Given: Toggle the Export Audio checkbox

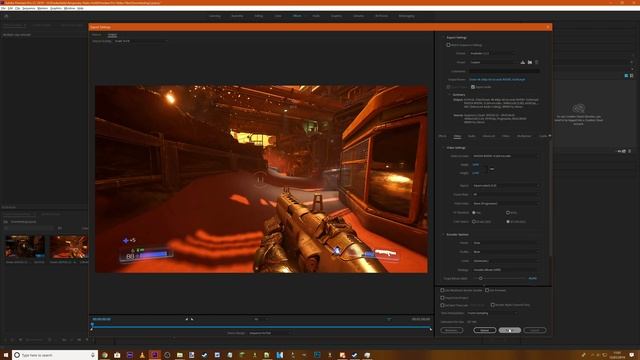Looking at the screenshot, I should pyautogui.click(x=473, y=87).
